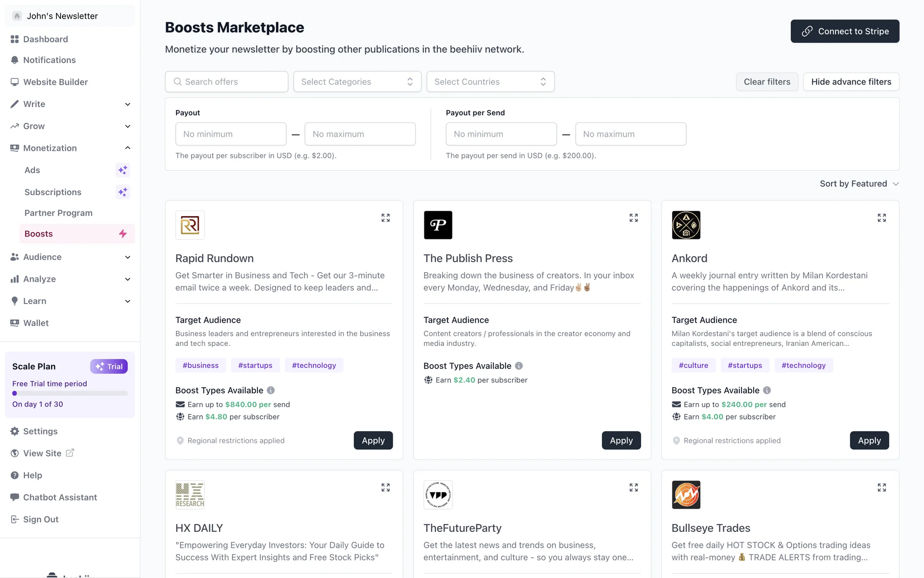Go to Partner Program page
The image size is (924, 578).
click(x=58, y=213)
